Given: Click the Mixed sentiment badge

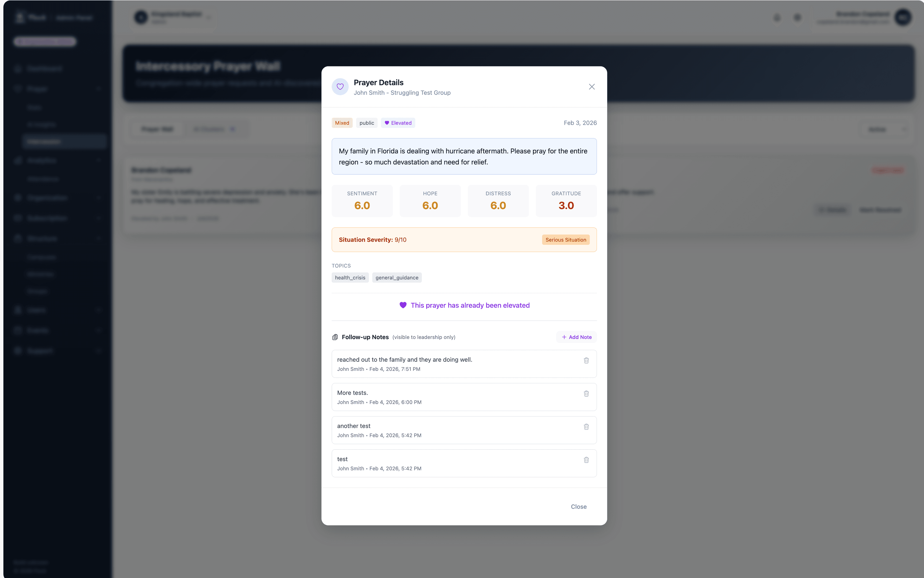Looking at the screenshot, I should pos(342,123).
